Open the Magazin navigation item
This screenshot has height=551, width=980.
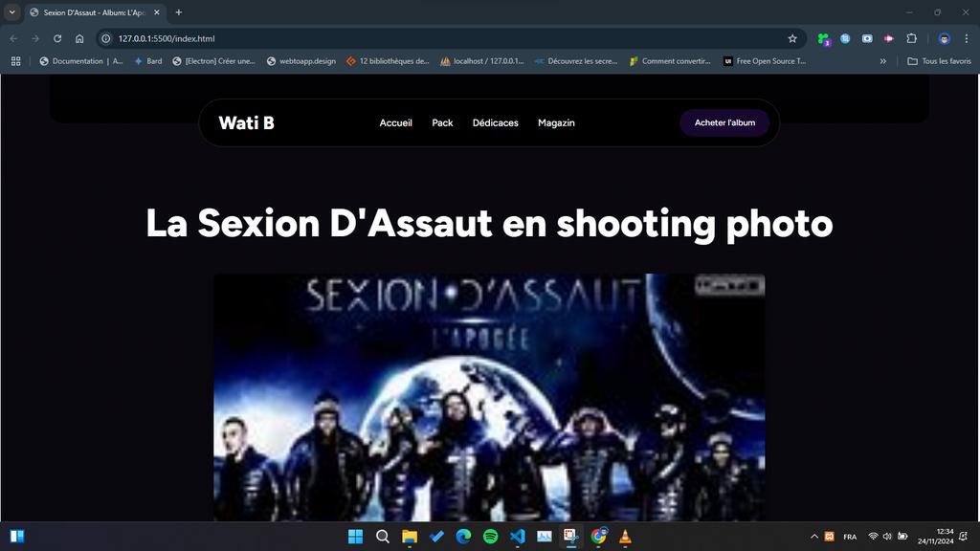coord(556,123)
